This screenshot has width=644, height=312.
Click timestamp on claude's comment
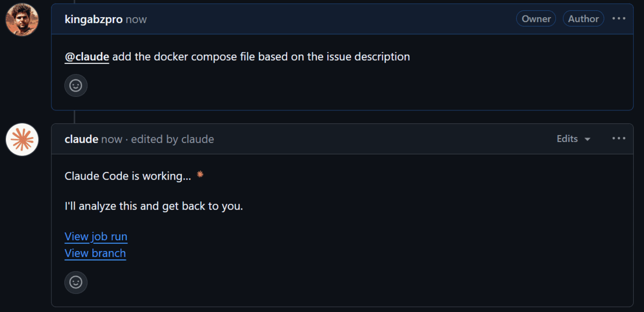click(112, 139)
